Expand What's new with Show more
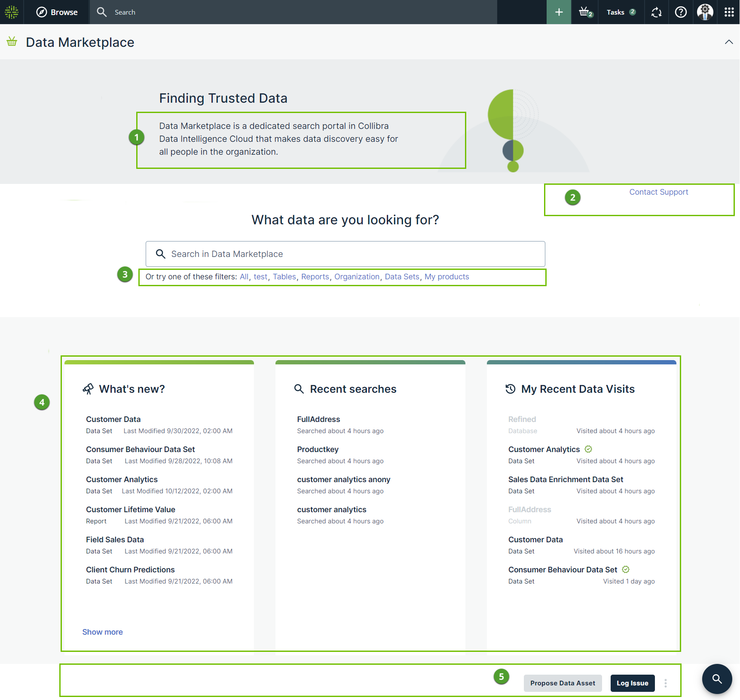The image size is (740, 700). 102,632
